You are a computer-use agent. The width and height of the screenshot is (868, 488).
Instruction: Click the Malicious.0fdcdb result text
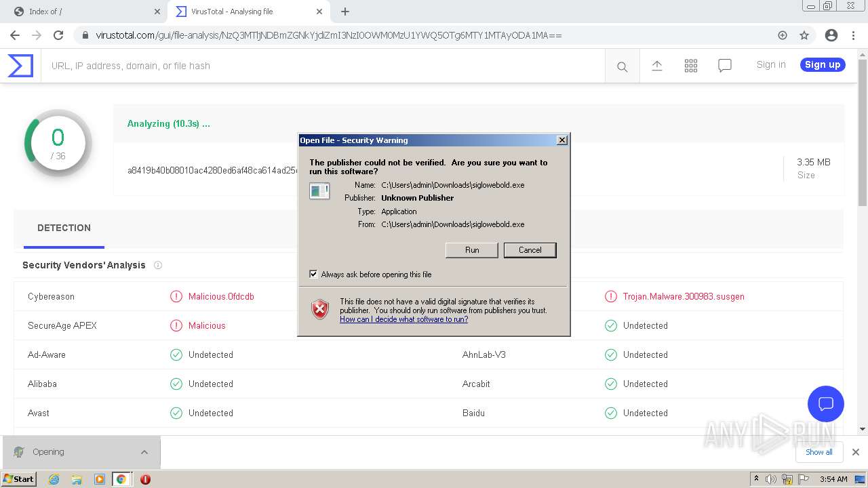(x=221, y=296)
